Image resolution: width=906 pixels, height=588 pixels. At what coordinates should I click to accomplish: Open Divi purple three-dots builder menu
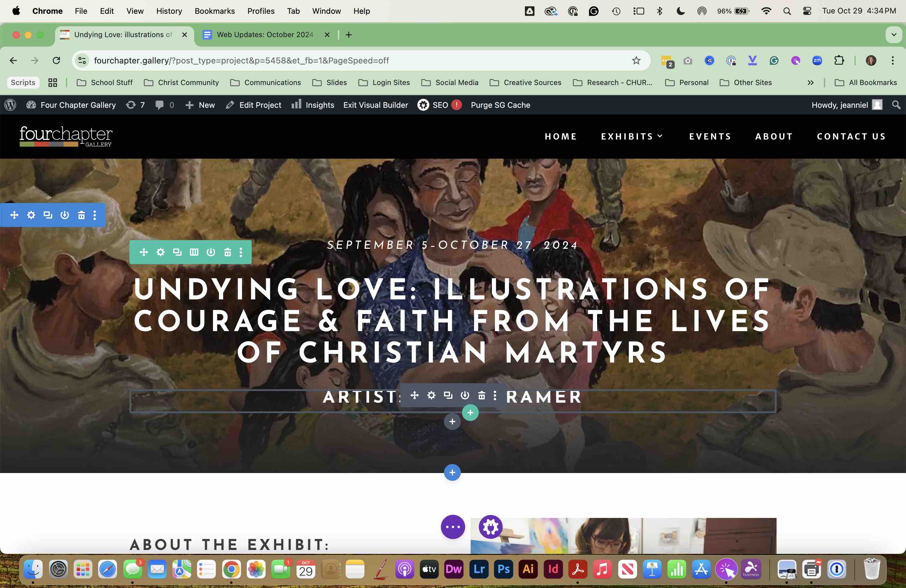click(x=453, y=527)
